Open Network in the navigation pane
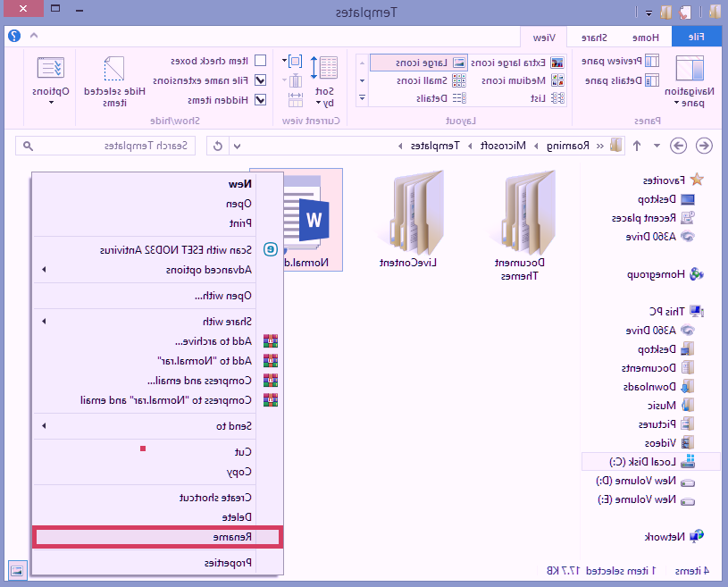728x587 pixels. click(674, 537)
